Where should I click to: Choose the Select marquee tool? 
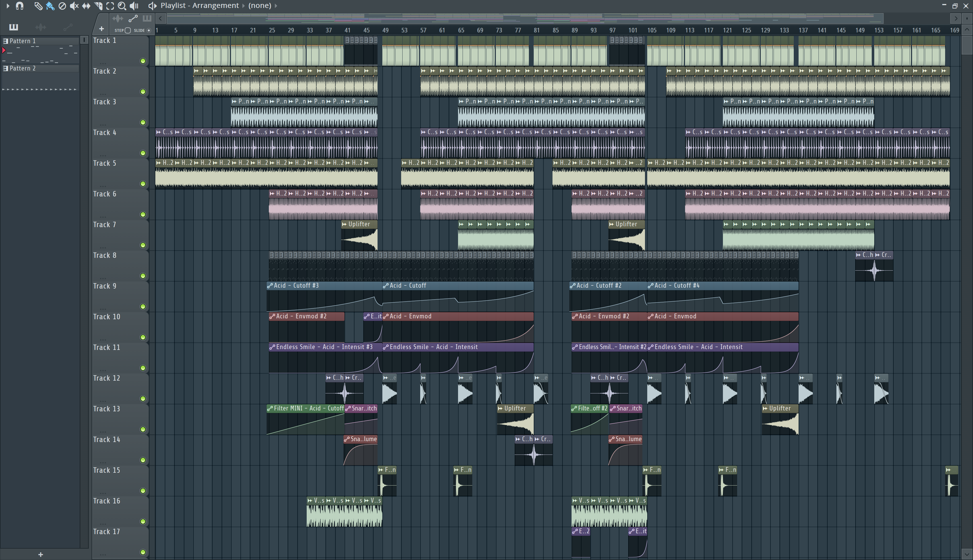point(110,6)
